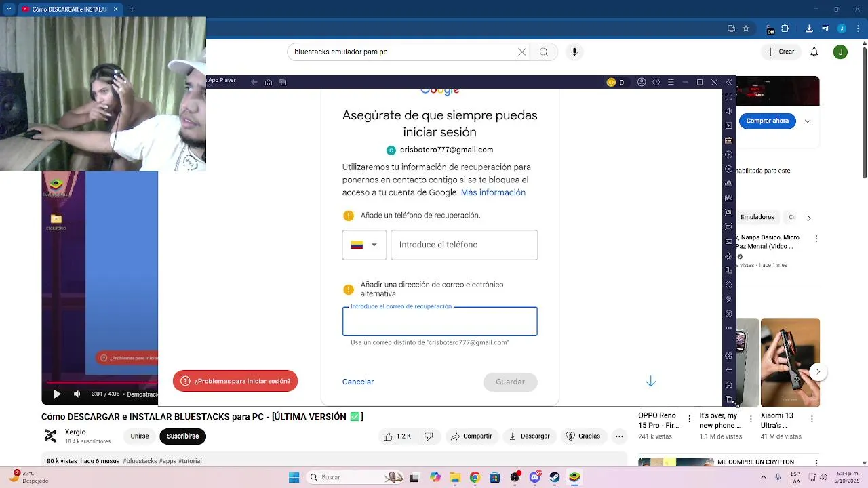
Task: Open browser downloads icon
Action: tap(809, 28)
